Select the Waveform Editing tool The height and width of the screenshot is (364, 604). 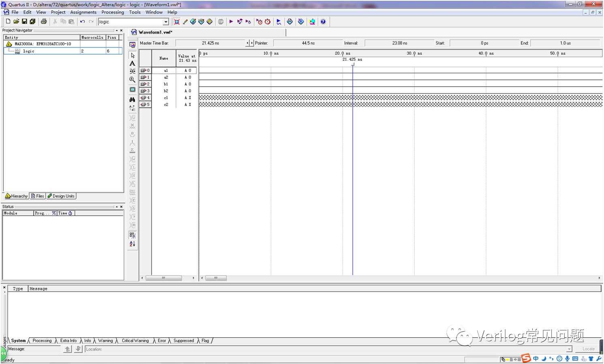pyautogui.click(x=133, y=71)
